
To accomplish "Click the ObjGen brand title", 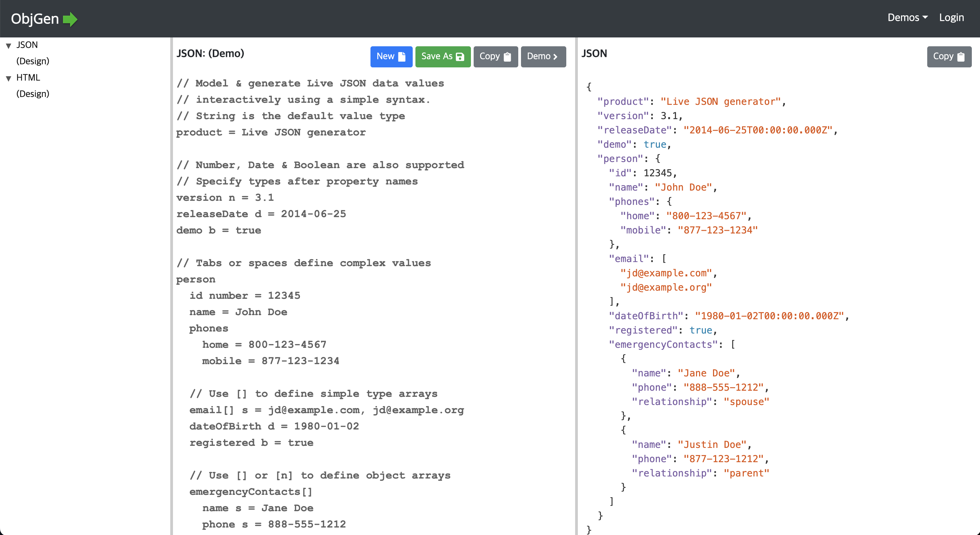I will [x=35, y=19].
